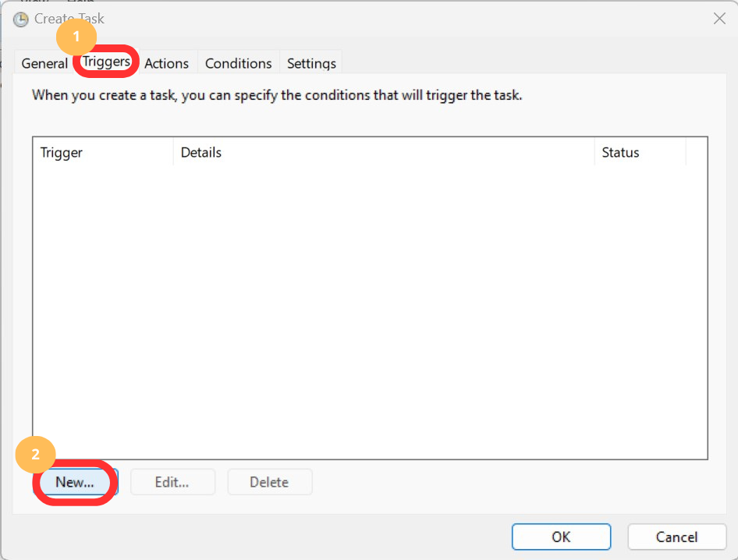Open the Actions tab
Image resolution: width=738 pixels, height=560 pixels.
pos(166,64)
